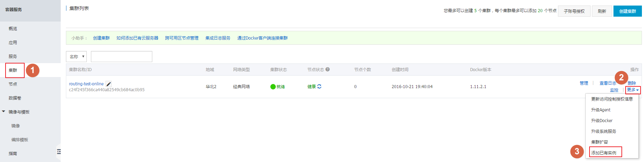Click the 集群状态 column header
Image resolution: width=644 pixels, height=162 pixels.
(x=279, y=69)
